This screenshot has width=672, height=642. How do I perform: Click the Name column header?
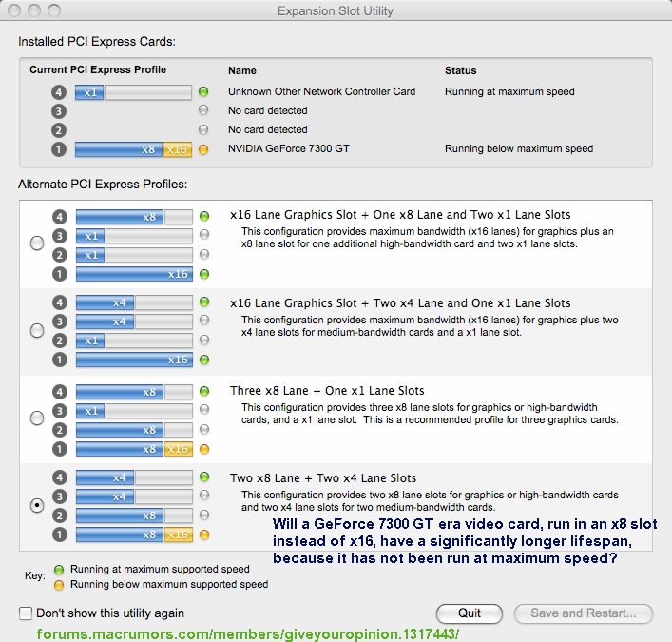[242, 70]
